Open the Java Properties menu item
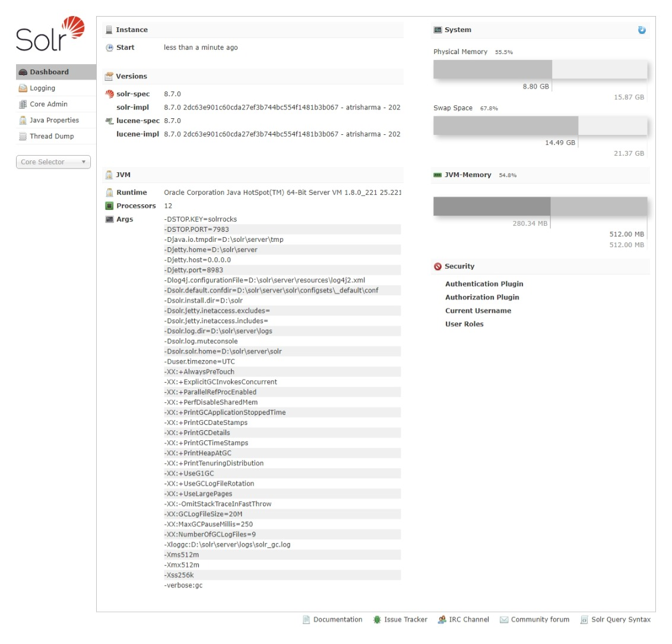672x644 pixels. (56, 121)
